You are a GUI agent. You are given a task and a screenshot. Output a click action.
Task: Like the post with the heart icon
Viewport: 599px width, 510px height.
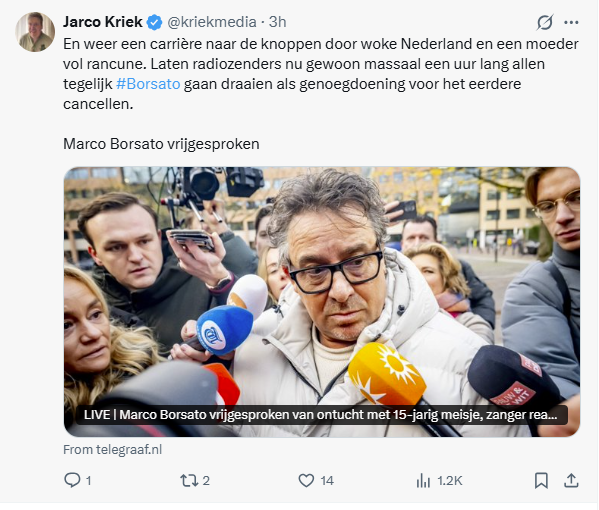306,480
